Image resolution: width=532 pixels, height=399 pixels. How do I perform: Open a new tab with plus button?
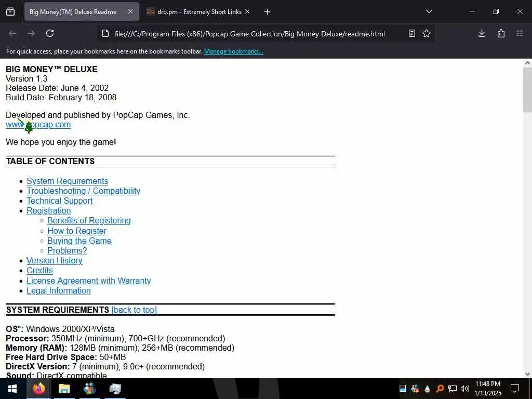[268, 12]
